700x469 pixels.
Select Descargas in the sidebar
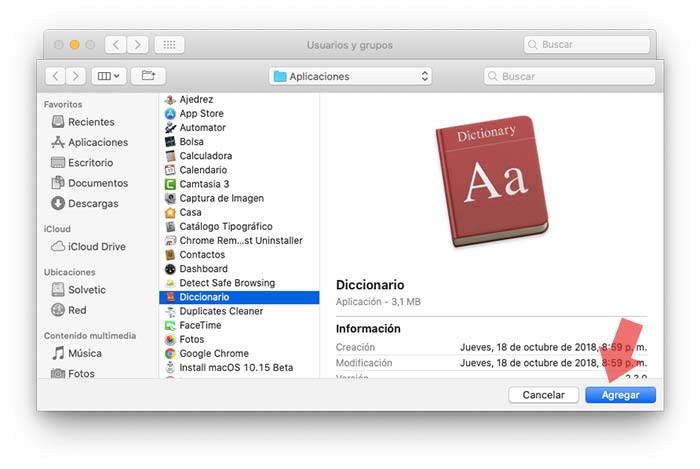(85, 203)
